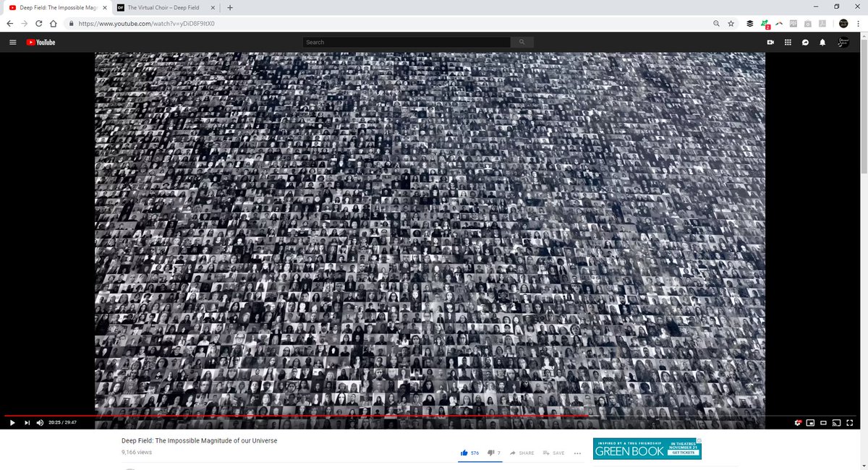
Task: Focus the YouTube search box
Action: [x=407, y=42]
